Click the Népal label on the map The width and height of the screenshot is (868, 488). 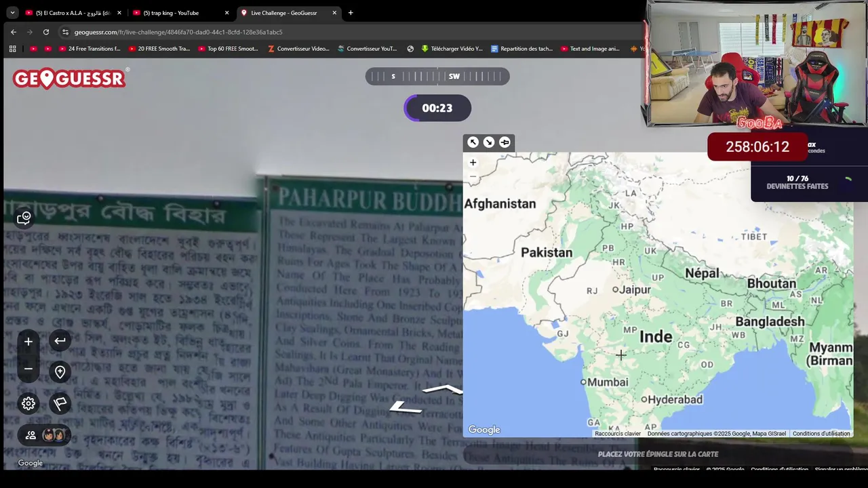pyautogui.click(x=702, y=274)
